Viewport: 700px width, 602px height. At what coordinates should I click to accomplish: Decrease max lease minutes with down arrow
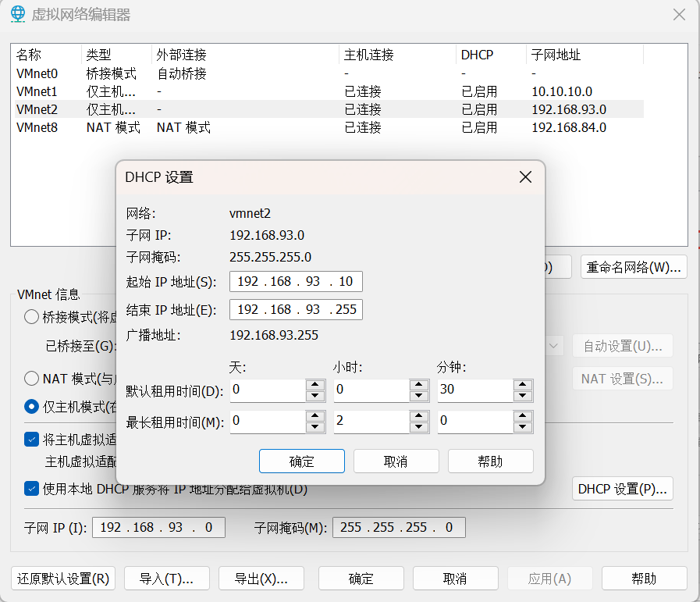523,427
